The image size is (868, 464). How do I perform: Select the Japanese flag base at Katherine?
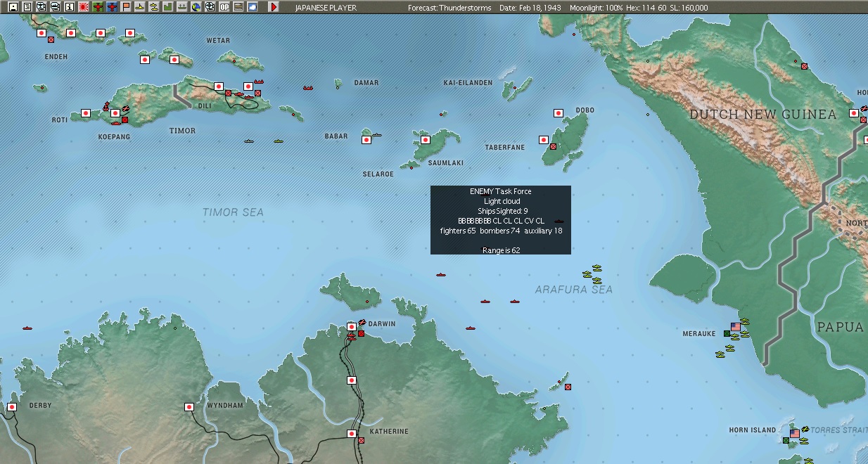point(352,434)
